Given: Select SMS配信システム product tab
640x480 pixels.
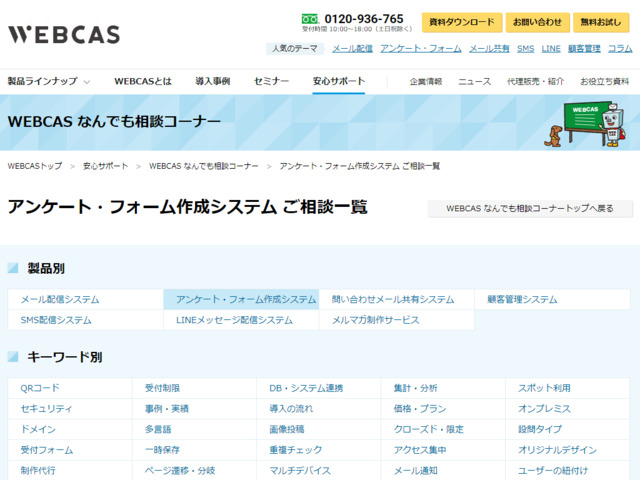Looking at the screenshot, I should coord(86,320).
